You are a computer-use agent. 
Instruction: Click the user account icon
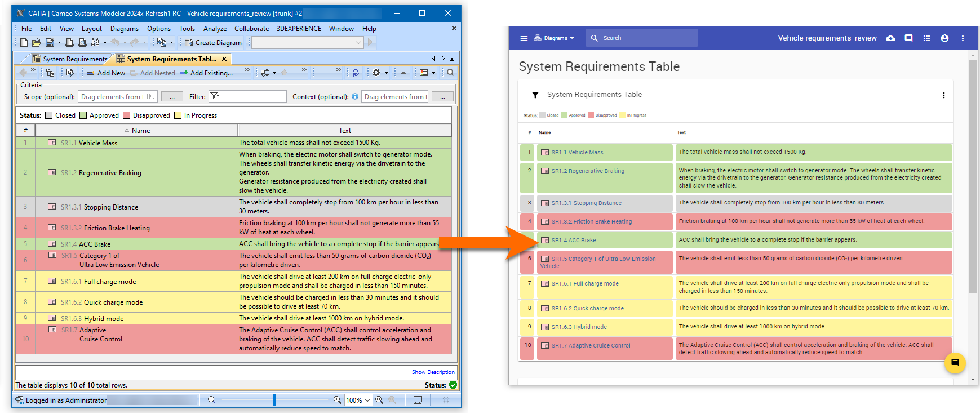click(944, 38)
